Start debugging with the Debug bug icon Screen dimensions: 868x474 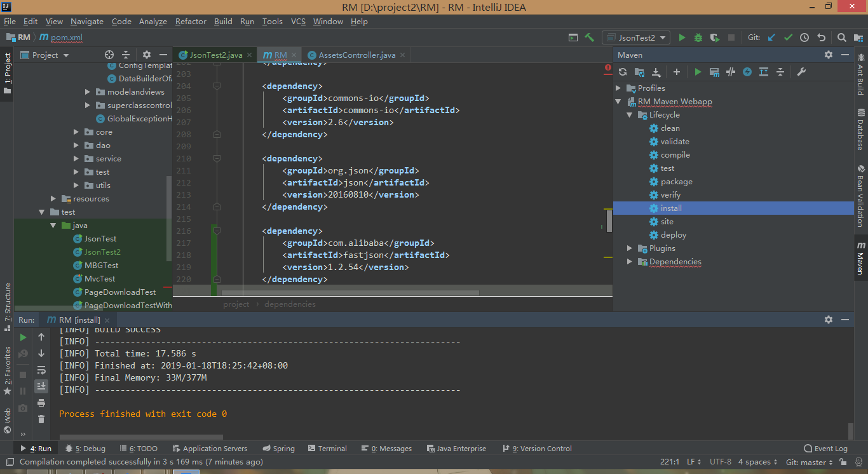pyautogui.click(x=698, y=37)
